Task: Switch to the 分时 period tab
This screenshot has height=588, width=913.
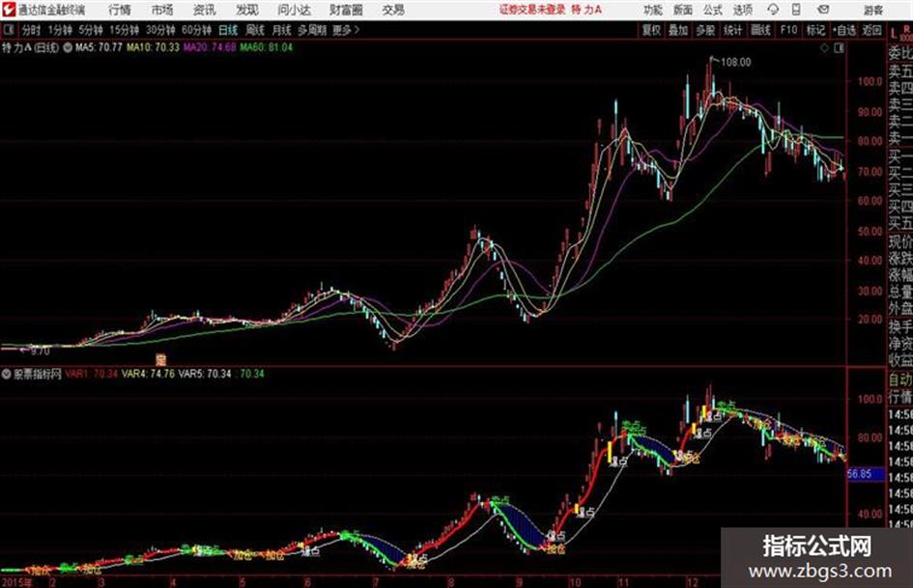Action: [x=32, y=30]
